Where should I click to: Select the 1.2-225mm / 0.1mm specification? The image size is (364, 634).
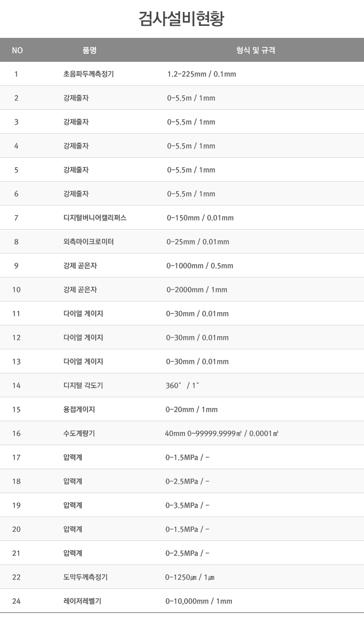coord(202,74)
